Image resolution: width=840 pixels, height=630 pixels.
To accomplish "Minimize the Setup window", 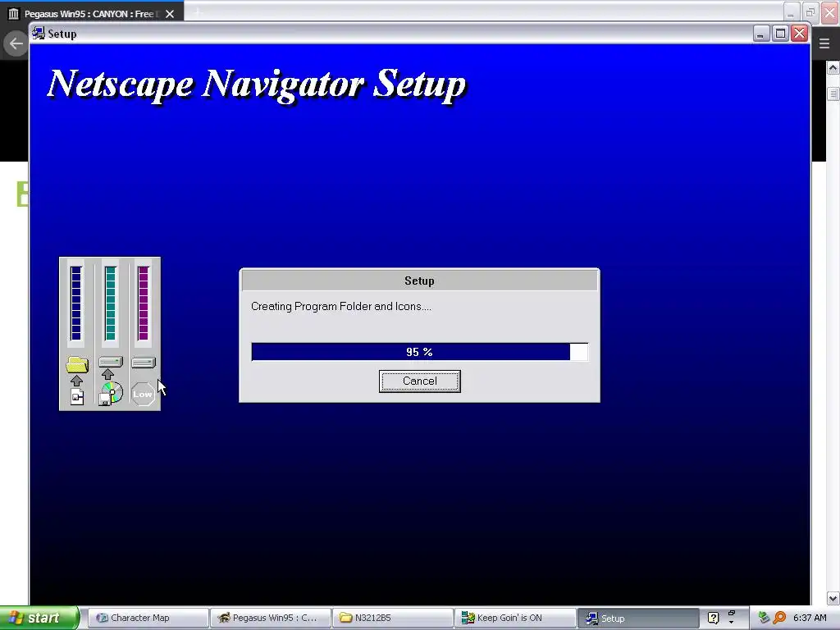I will pyautogui.click(x=761, y=33).
